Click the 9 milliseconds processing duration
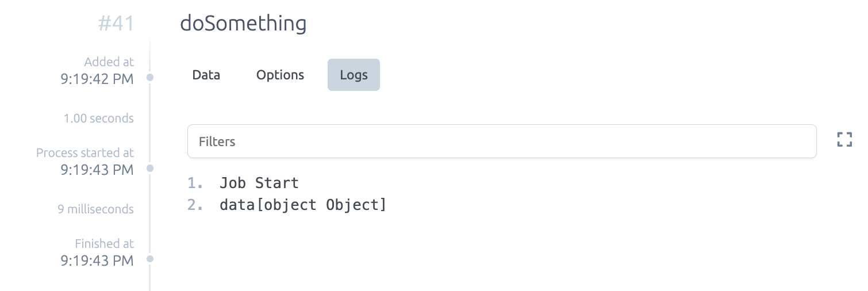The height and width of the screenshot is (291, 868). tap(95, 209)
